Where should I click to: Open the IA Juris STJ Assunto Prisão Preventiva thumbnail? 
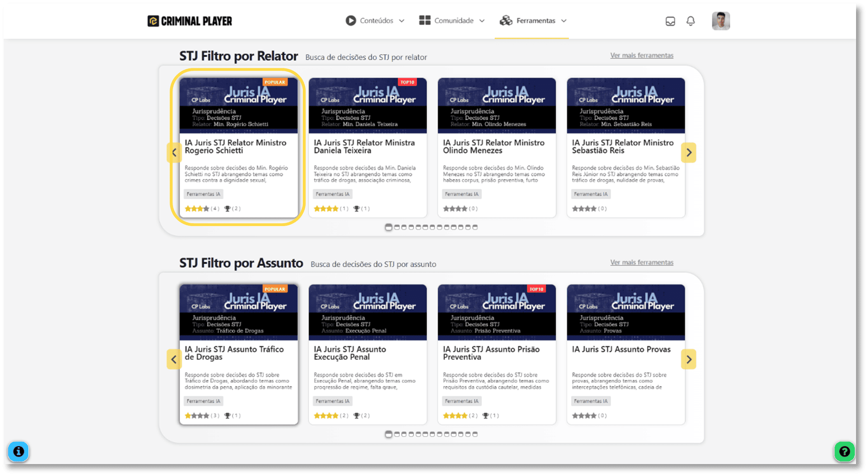pos(496,312)
